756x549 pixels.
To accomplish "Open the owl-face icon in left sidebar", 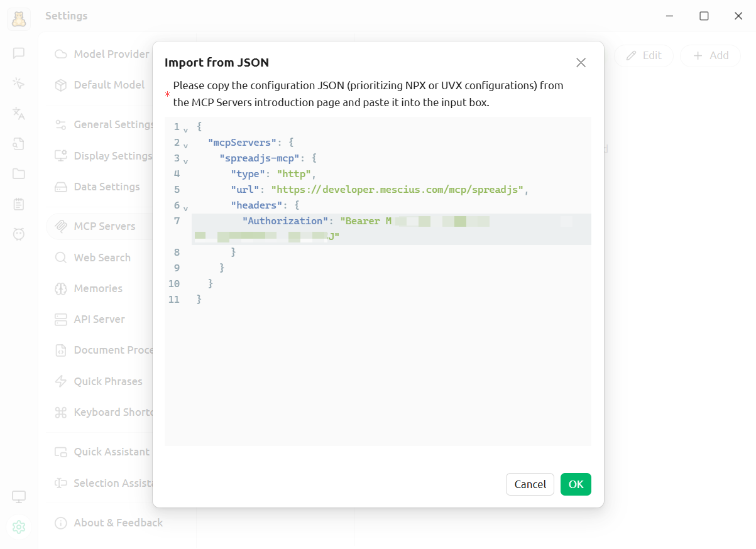I will coord(19,234).
